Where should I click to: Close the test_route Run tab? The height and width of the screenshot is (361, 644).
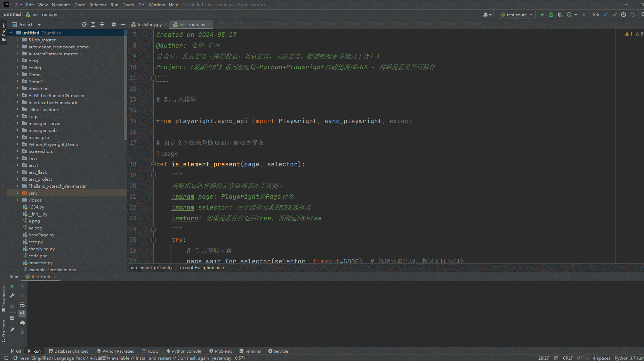tap(55, 277)
